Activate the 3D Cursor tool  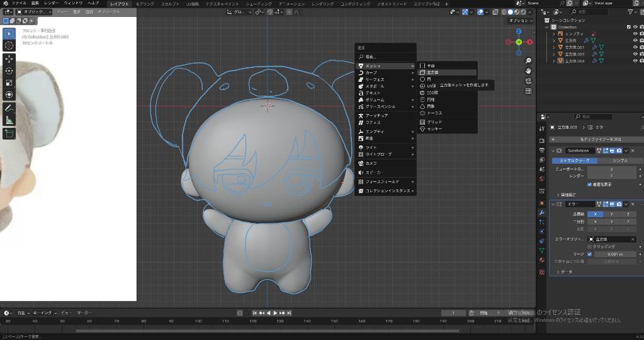tap(9, 45)
